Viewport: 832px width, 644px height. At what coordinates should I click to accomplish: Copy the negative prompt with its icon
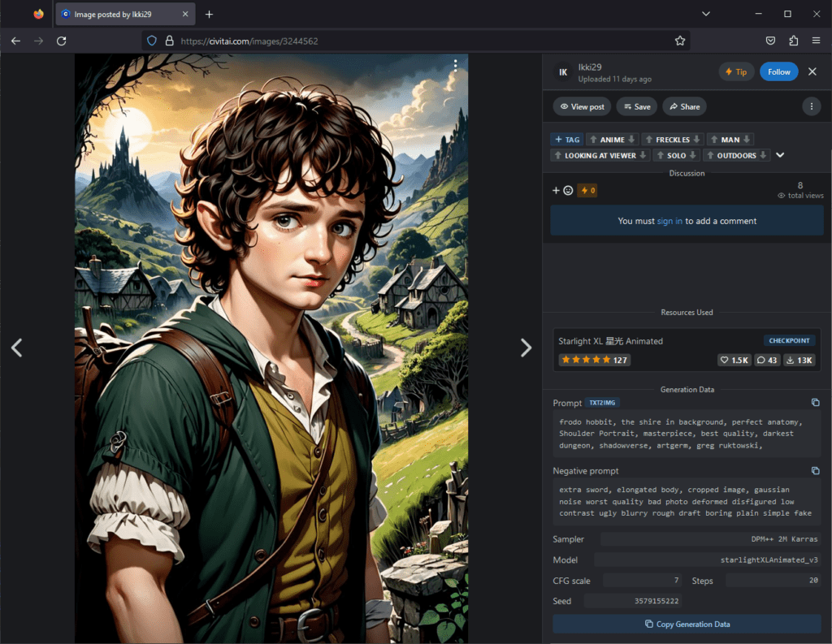point(815,471)
